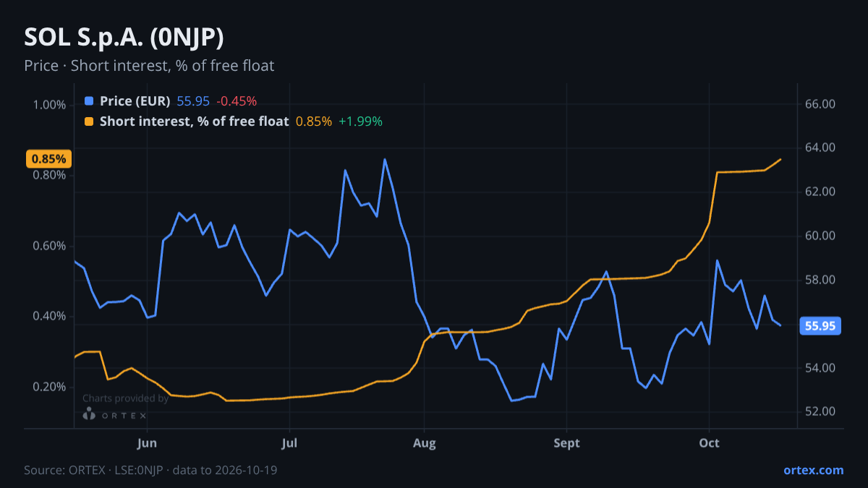Toggle the Short interest, % of free float legend label
Screen dimensions: 868x488
click(x=195, y=121)
